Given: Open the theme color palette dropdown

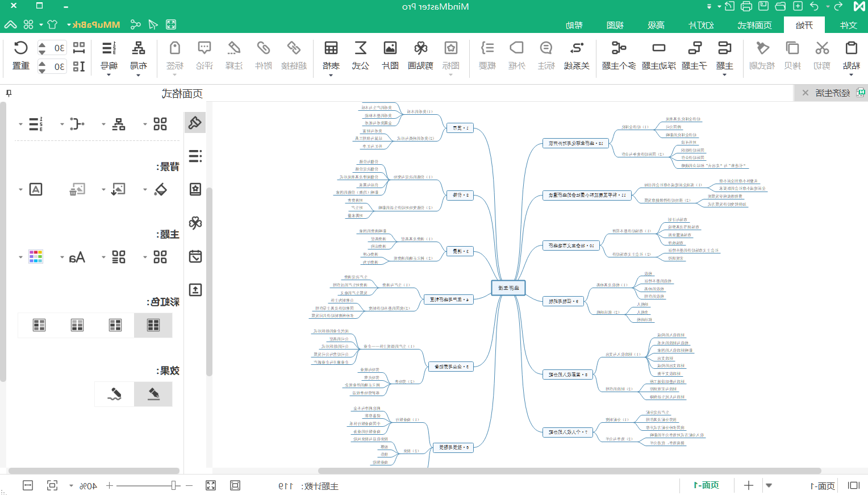Looking at the screenshot, I should click(x=20, y=257).
